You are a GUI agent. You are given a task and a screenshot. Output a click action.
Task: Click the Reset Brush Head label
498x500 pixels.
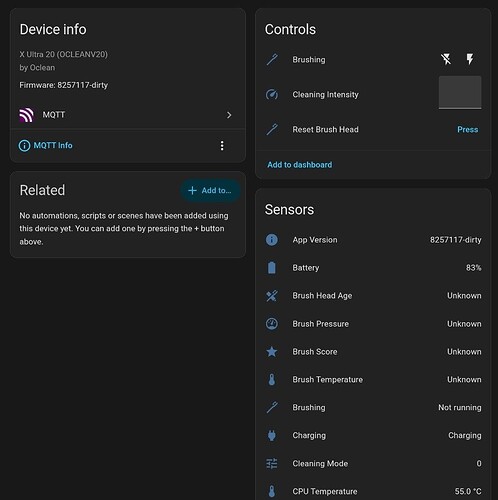[325, 129]
